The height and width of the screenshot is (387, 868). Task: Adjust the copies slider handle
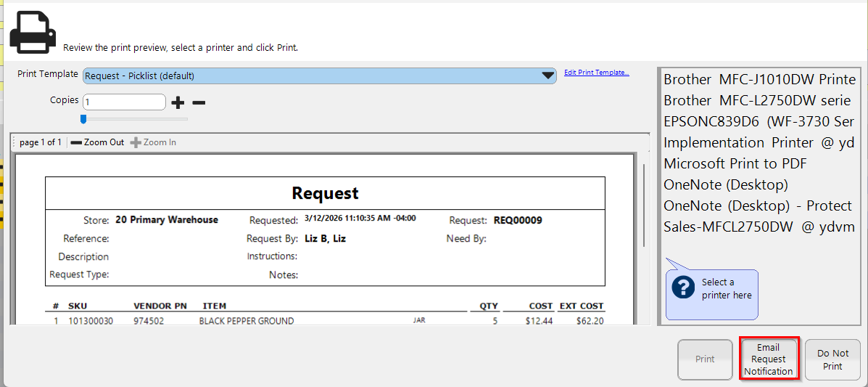coord(83,118)
